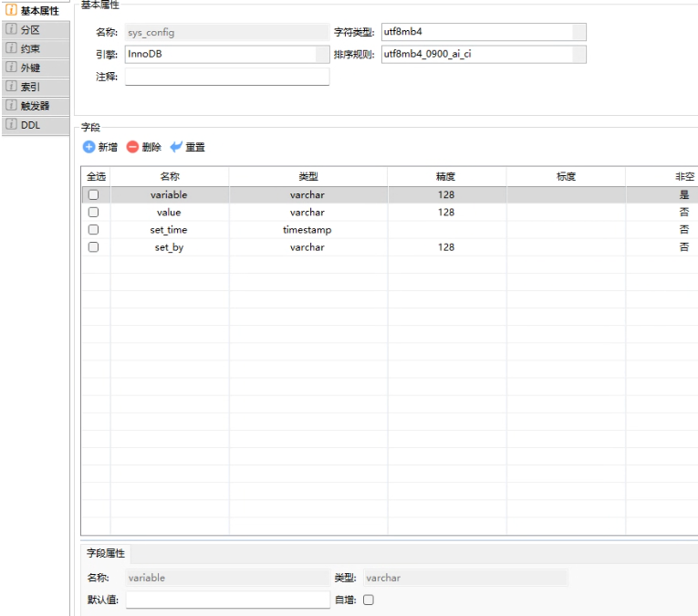This screenshot has width=698, height=616.
Task: Select the set_time row checkbox
Action: coord(92,230)
